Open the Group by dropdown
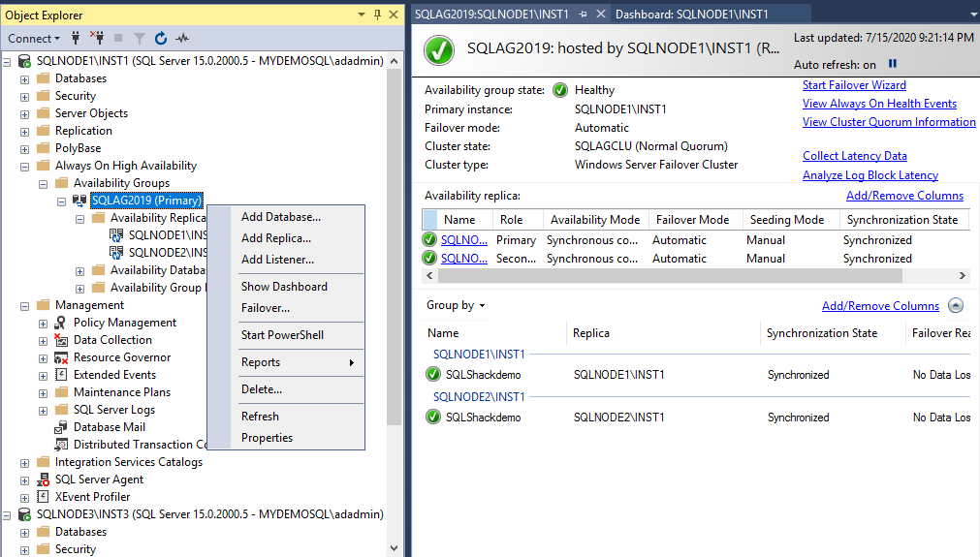 [x=456, y=305]
